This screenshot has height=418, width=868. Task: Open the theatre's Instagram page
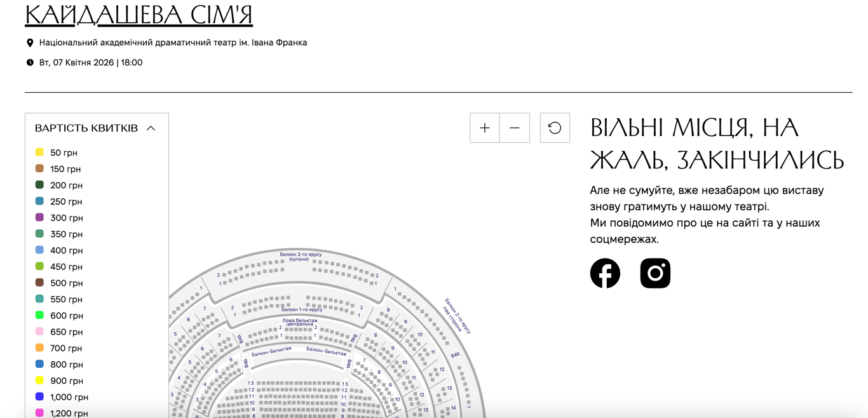click(655, 273)
